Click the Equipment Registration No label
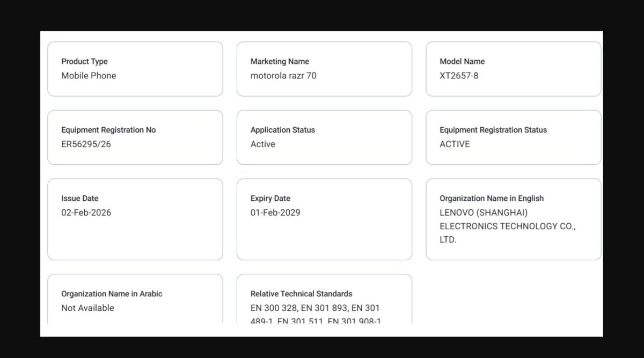 click(x=108, y=130)
